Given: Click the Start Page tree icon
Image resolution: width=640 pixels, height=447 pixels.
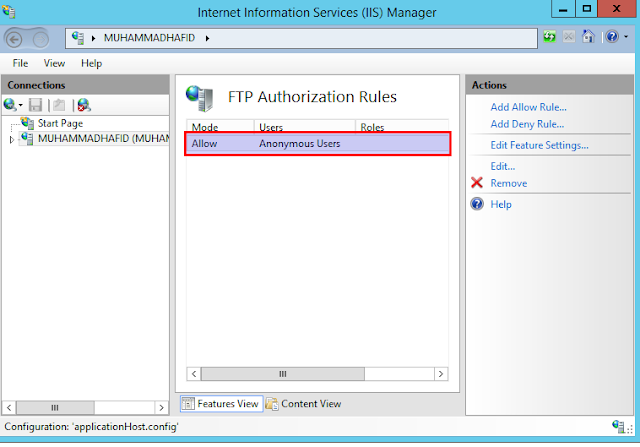Looking at the screenshot, I should 27,123.
